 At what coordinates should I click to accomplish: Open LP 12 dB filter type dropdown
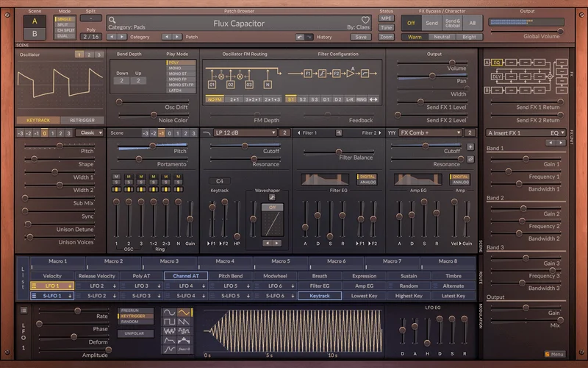click(245, 133)
